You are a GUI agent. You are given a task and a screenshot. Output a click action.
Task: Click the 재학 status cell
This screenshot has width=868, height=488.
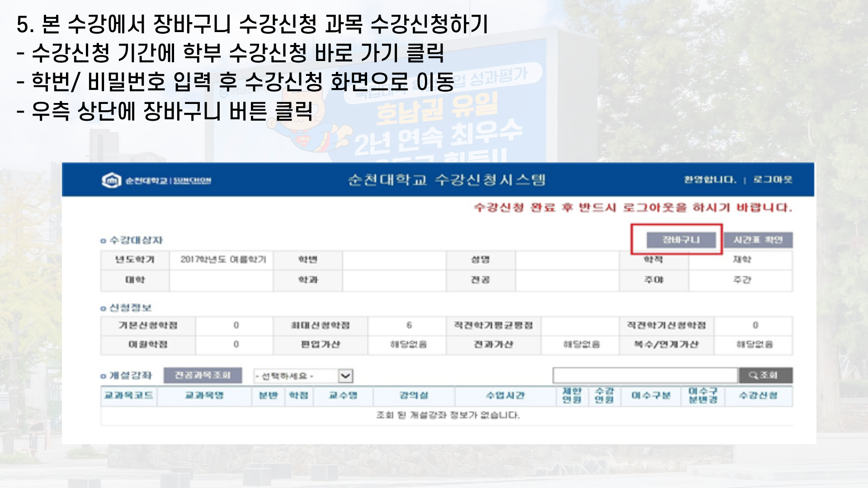tap(742, 260)
